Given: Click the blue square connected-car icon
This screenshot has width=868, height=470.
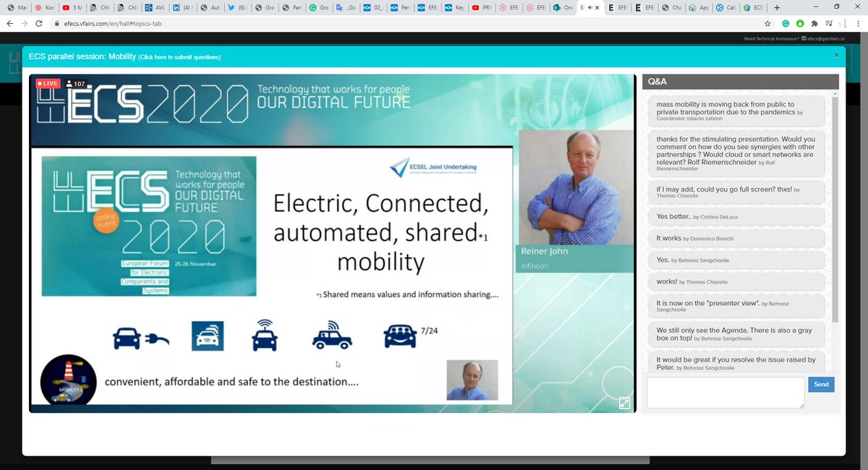Looking at the screenshot, I should 208,336.
